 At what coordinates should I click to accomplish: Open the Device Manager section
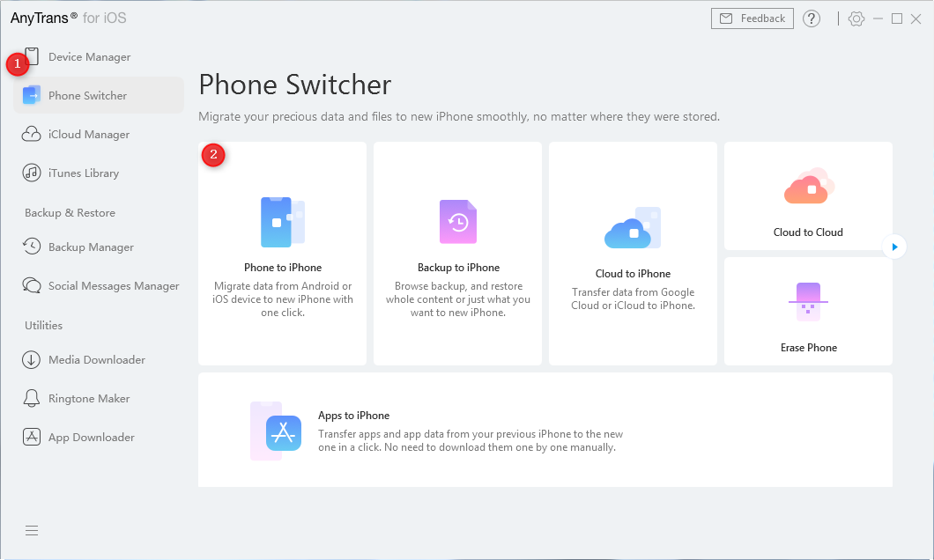point(88,56)
